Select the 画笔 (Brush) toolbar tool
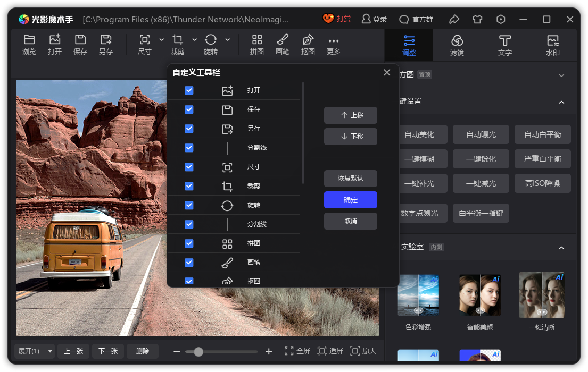588x372 pixels. click(x=283, y=40)
